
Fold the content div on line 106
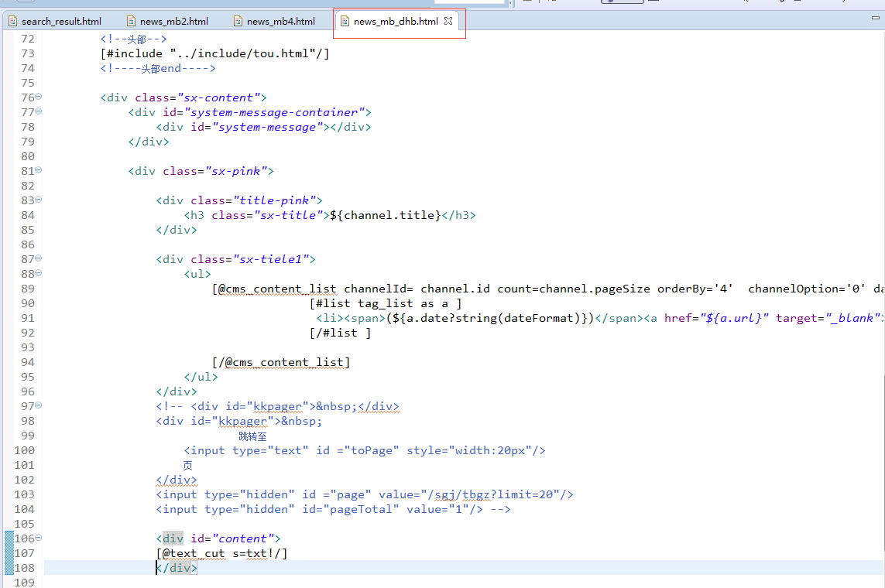39,538
